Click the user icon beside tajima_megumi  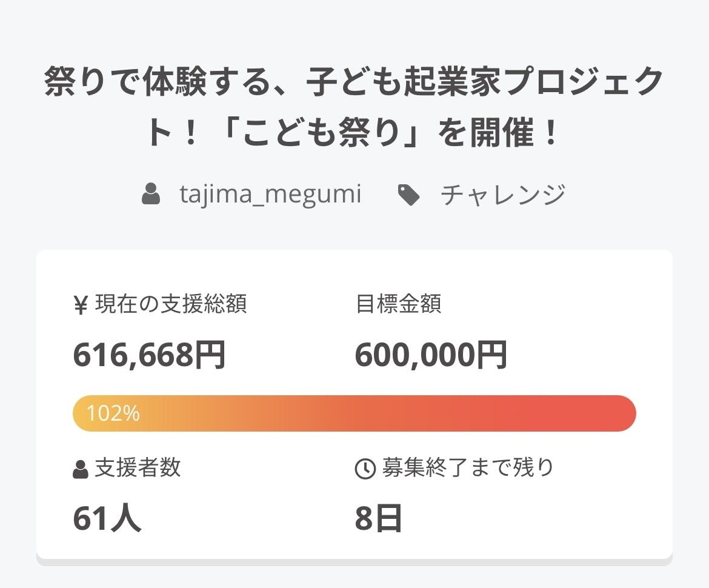point(151,195)
